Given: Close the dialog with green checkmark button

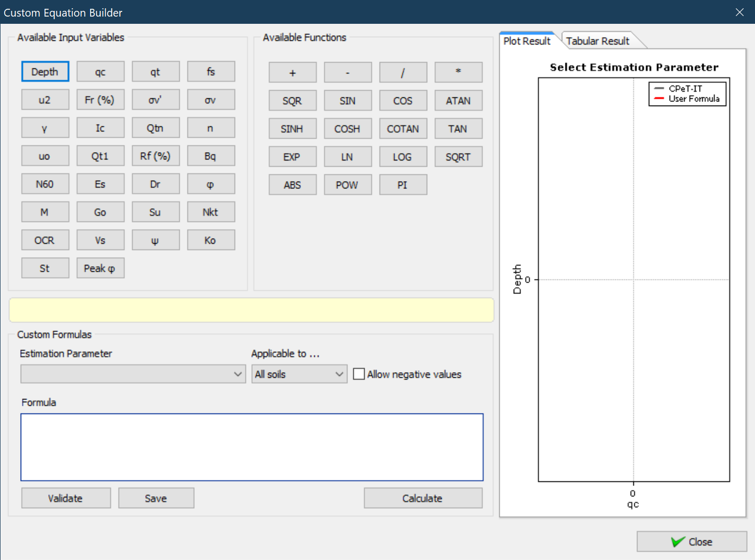Looking at the screenshot, I should coord(691,542).
